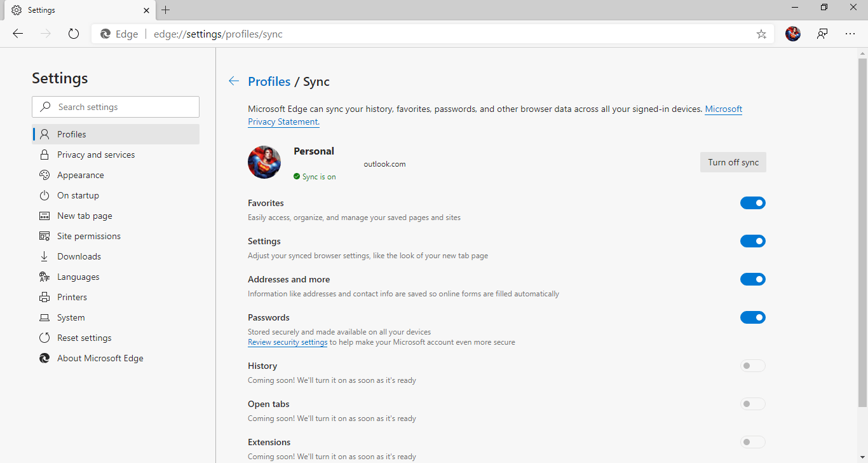Open the profile avatar in the toolbar
The image size is (868, 463).
(x=793, y=34)
